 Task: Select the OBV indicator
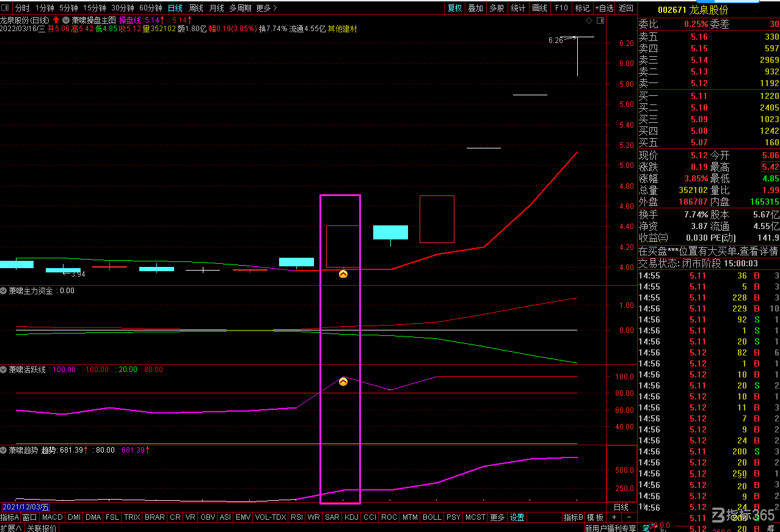tap(208, 517)
